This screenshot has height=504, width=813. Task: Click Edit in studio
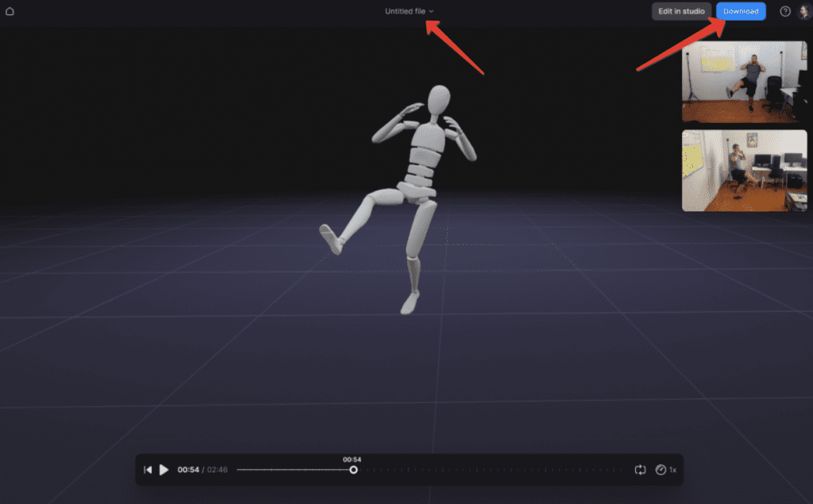coord(681,11)
